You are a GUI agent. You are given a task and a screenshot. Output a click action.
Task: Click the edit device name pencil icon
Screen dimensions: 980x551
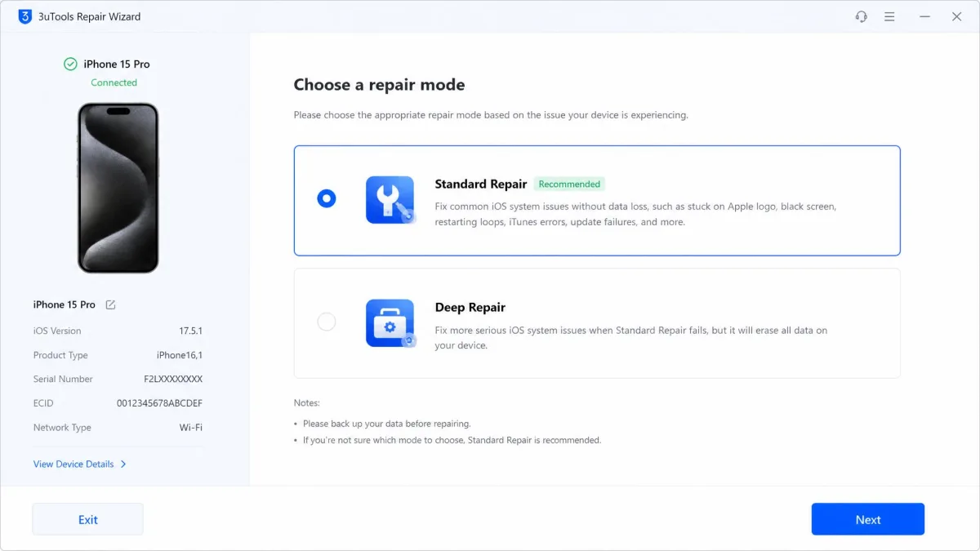point(110,304)
